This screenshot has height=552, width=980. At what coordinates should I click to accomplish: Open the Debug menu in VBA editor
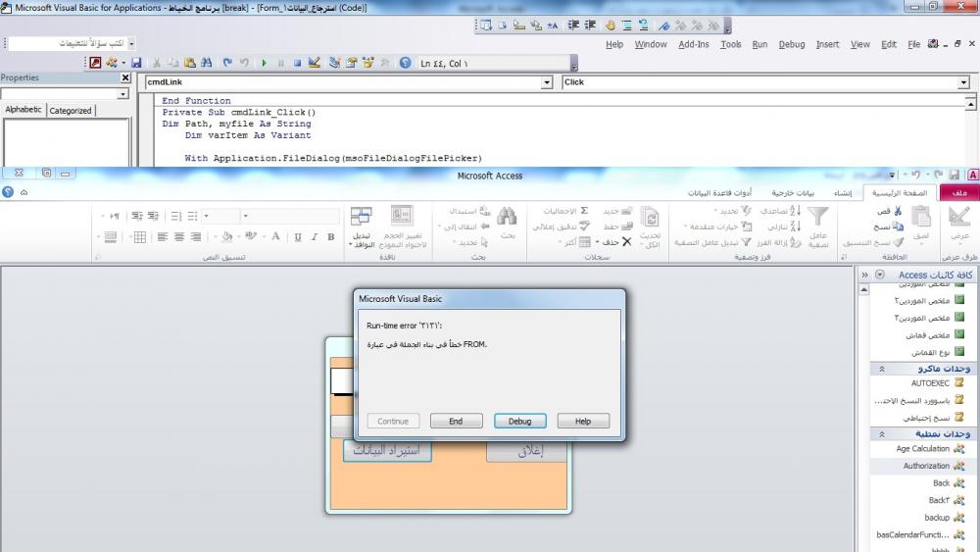(791, 44)
